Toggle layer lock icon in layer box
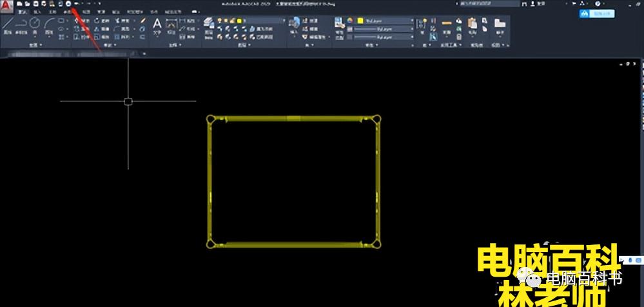644x307 pixels. (x=233, y=21)
